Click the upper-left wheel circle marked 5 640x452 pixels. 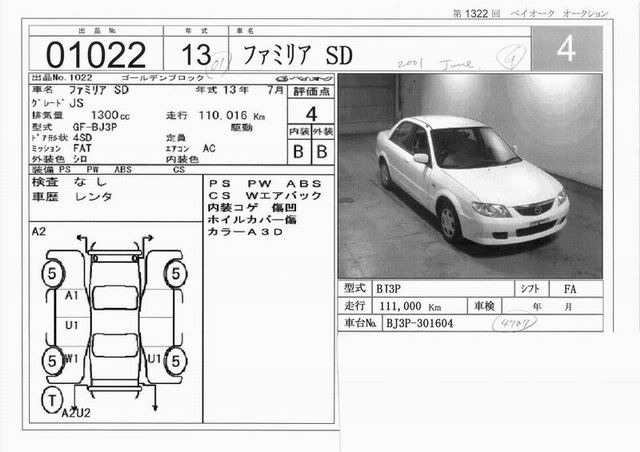pyautogui.click(x=52, y=274)
